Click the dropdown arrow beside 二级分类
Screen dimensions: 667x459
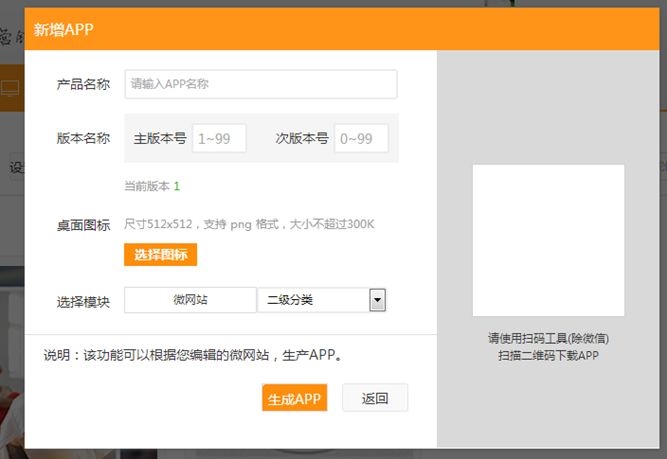pos(378,300)
